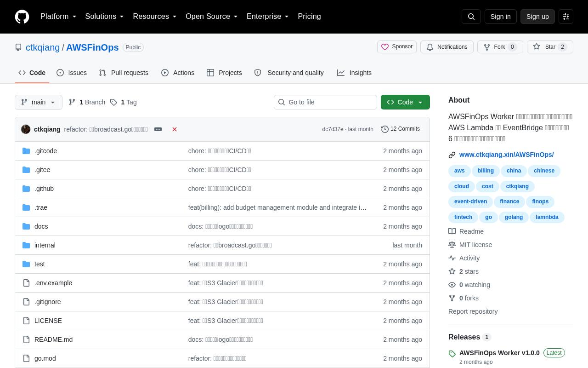588x368 pixels.
Task: Click the GitHub logo icon
Action: 22,17
